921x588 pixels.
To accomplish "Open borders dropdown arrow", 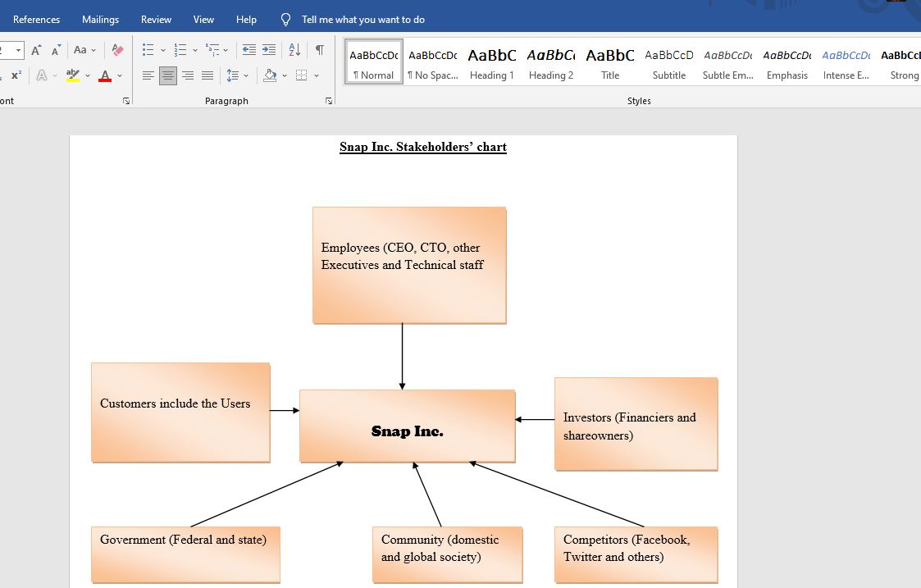I will (x=316, y=75).
